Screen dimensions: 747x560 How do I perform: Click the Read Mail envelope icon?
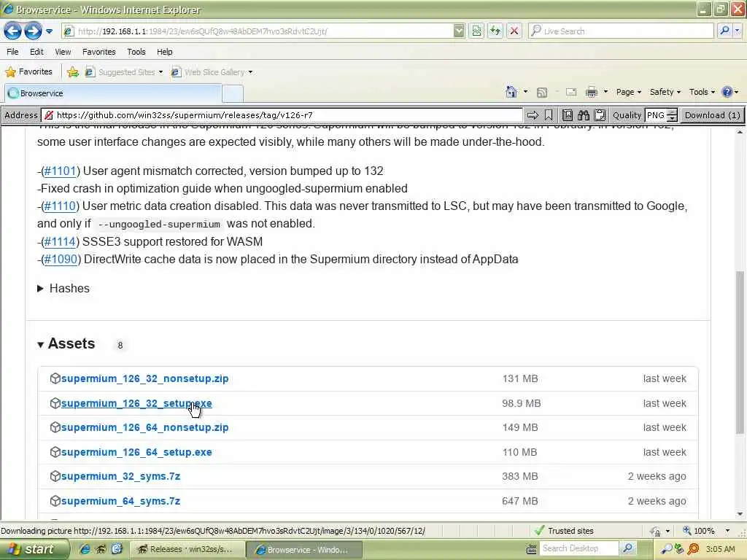click(571, 93)
